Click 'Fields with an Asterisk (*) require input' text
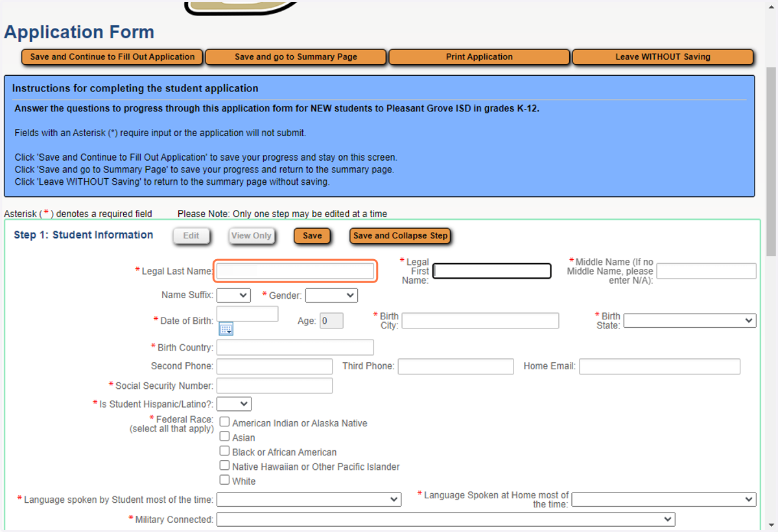Screen dimensions: 778x532 (160, 133)
